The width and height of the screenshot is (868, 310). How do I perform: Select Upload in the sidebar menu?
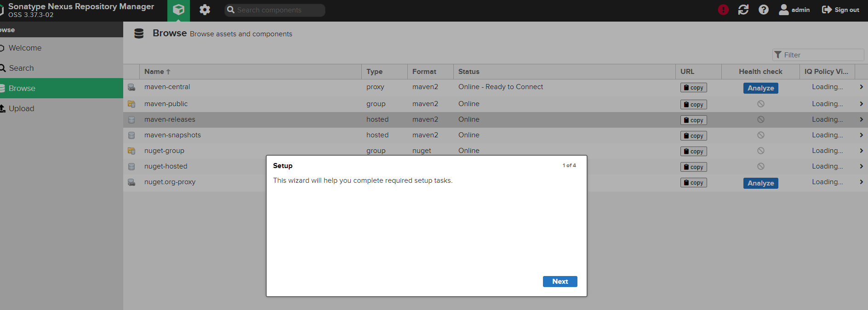tap(21, 108)
